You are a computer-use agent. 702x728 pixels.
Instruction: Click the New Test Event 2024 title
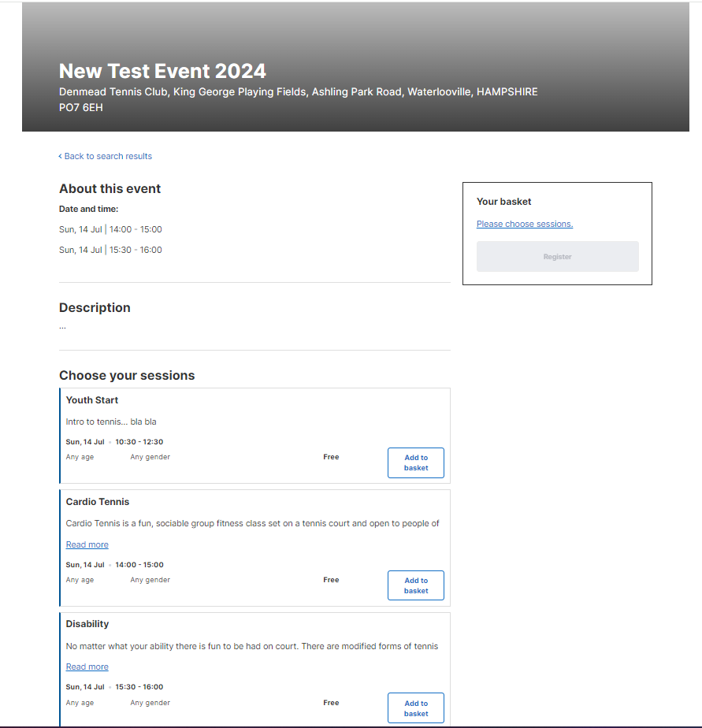click(x=162, y=71)
